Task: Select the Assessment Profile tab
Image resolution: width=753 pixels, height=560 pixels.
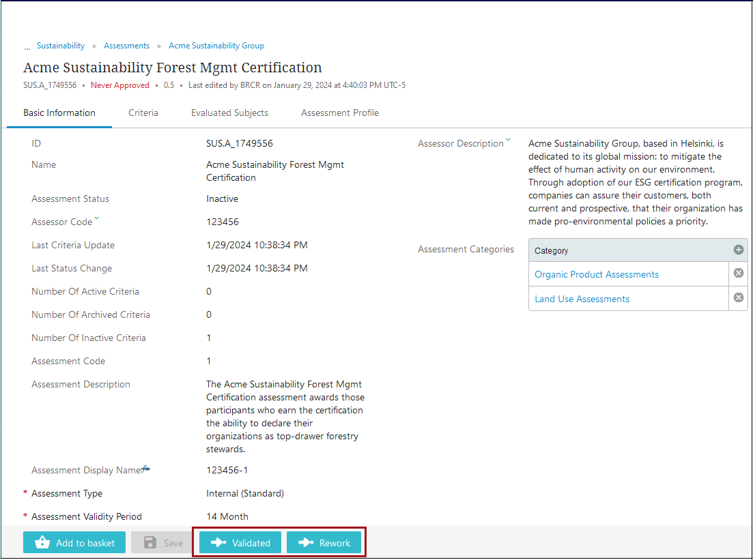Action: point(340,113)
